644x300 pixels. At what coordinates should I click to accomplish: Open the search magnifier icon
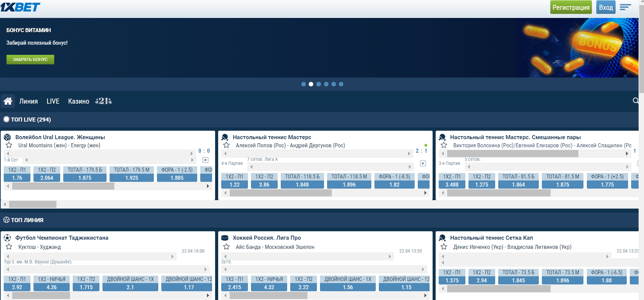point(636,101)
